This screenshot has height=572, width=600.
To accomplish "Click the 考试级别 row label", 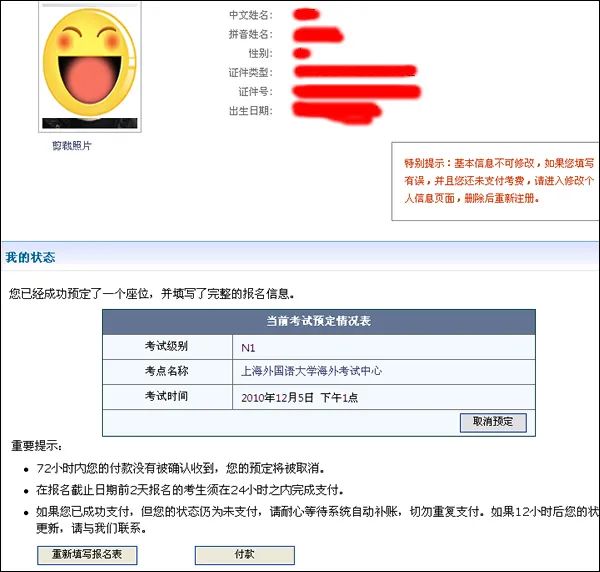I will pyautogui.click(x=166, y=346).
